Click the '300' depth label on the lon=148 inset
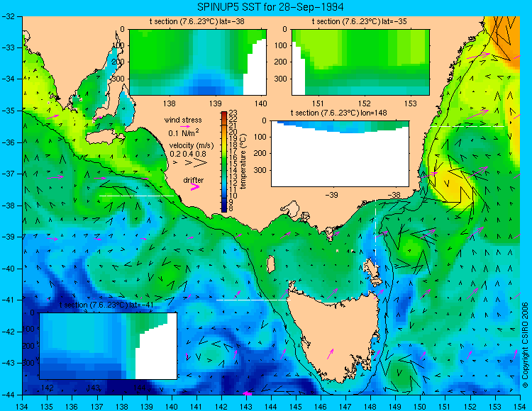Viewport: 532px width, 411px height. coord(260,170)
